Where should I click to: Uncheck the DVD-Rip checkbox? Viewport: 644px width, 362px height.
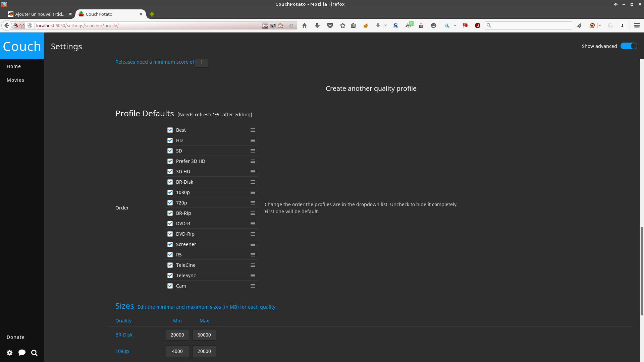pyautogui.click(x=170, y=234)
